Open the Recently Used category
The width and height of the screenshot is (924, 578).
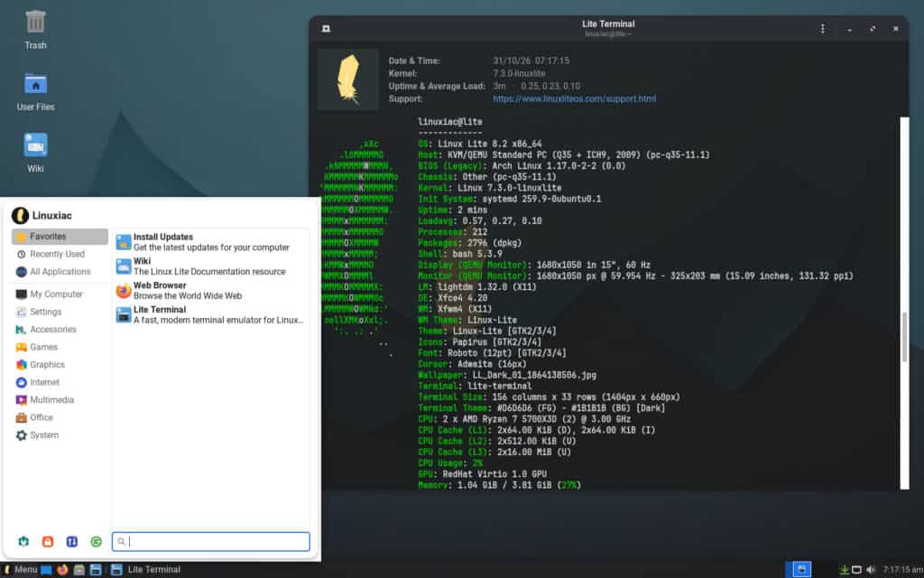(x=60, y=254)
